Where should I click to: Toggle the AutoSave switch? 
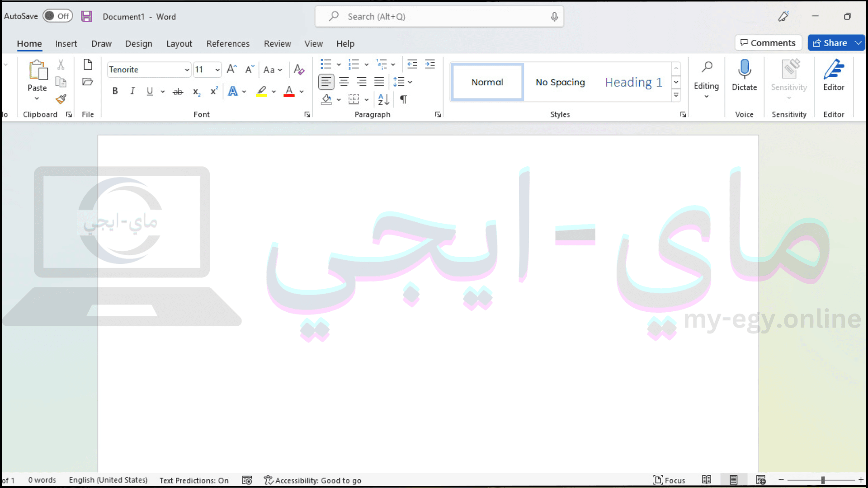coord(58,16)
